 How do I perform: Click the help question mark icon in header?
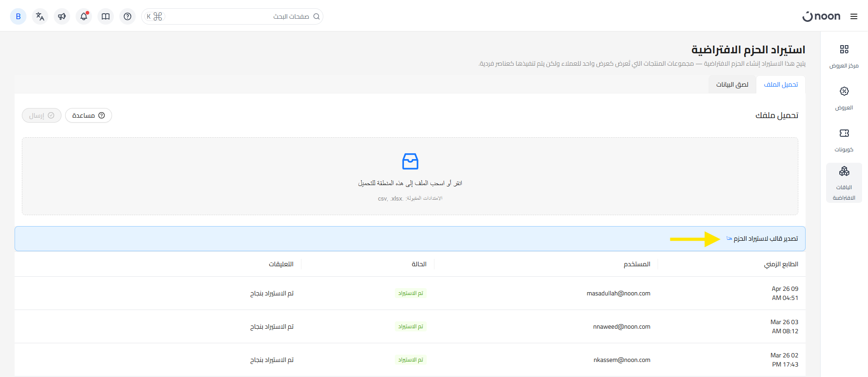[128, 16]
